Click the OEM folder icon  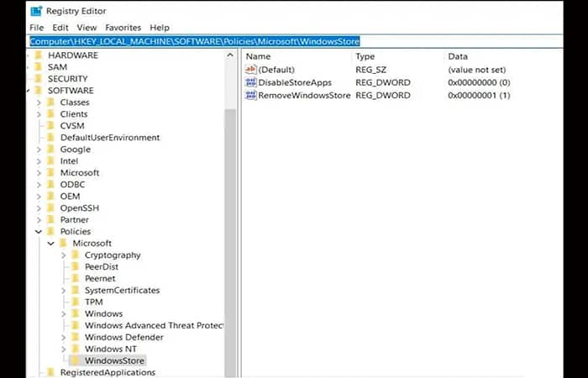click(x=50, y=196)
